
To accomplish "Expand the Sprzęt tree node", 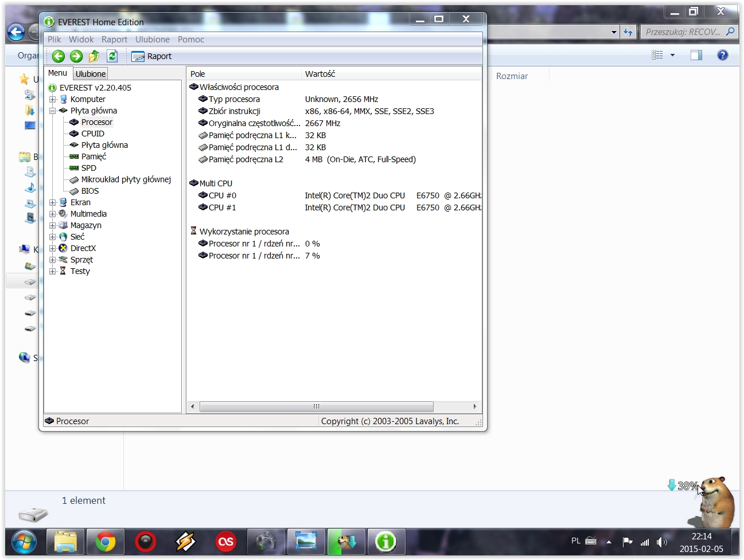I will pyautogui.click(x=52, y=260).
